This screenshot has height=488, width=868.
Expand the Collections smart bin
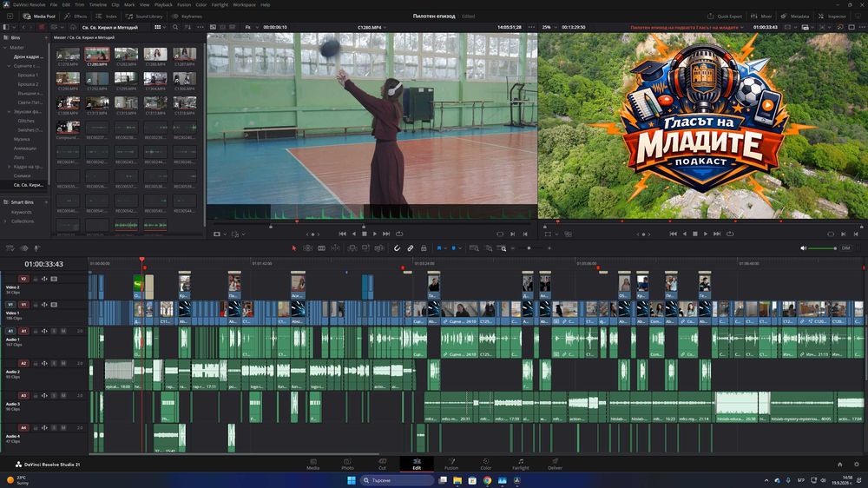point(6,221)
